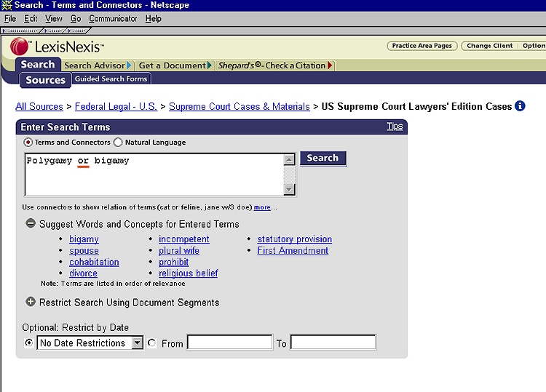
Task: Add suggested term incompetent
Action: pos(184,239)
